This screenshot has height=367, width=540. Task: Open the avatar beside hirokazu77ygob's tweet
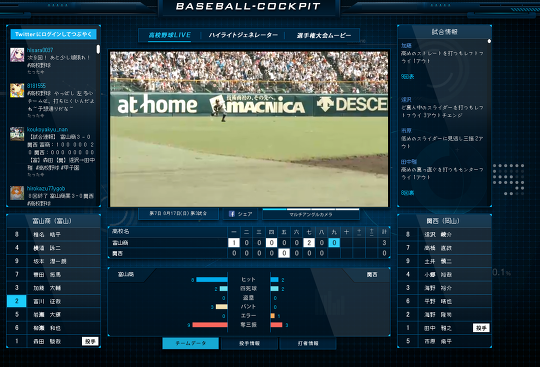tap(17, 193)
